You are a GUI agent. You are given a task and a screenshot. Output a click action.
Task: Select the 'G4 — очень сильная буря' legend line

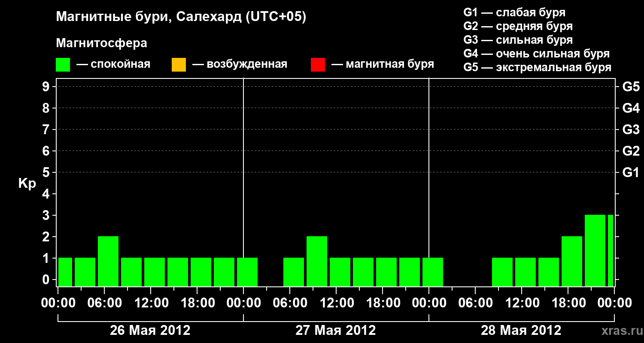[x=536, y=54]
